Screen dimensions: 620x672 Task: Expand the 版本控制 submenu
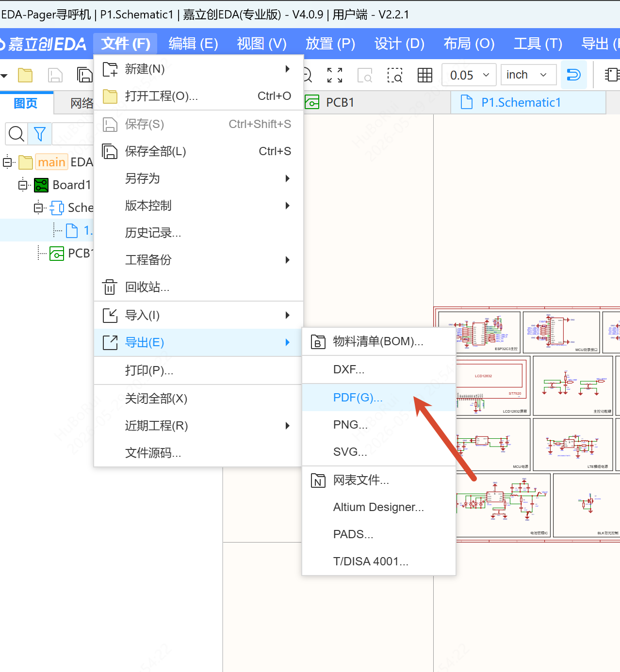coord(198,206)
